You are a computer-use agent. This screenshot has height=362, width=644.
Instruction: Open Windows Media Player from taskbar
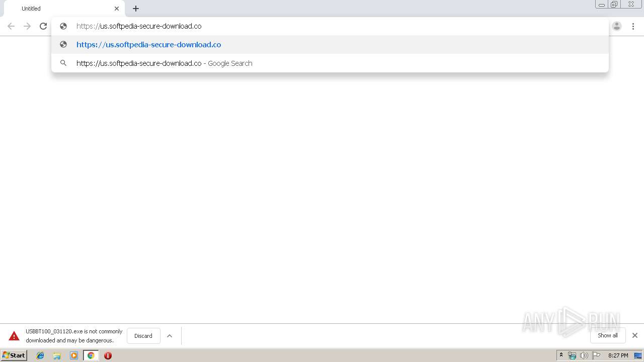74,355
